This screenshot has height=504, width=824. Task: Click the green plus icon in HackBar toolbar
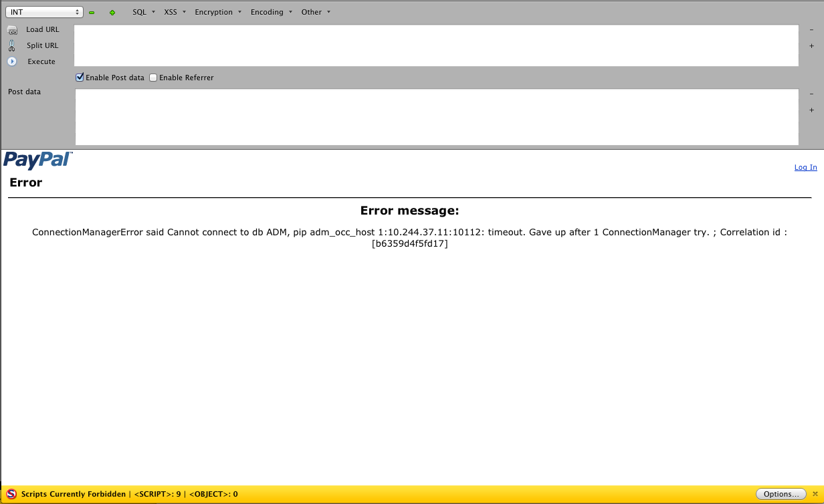[112, 13]
